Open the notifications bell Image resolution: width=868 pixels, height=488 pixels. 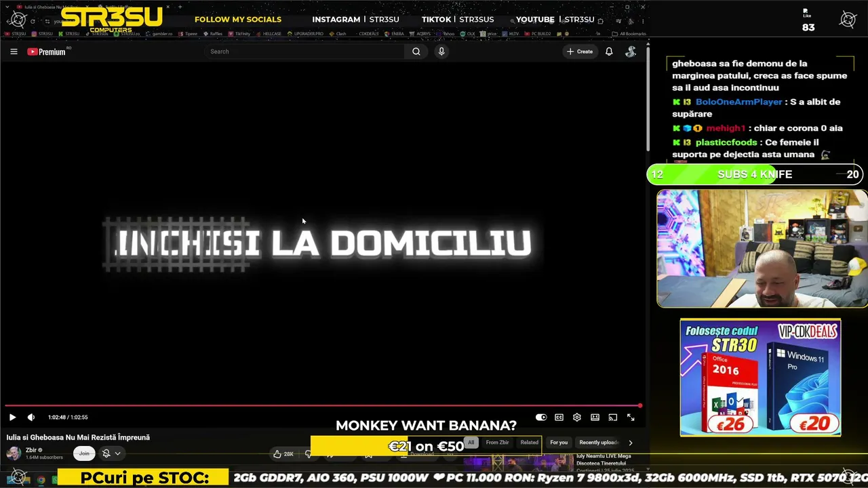(609, 52)
